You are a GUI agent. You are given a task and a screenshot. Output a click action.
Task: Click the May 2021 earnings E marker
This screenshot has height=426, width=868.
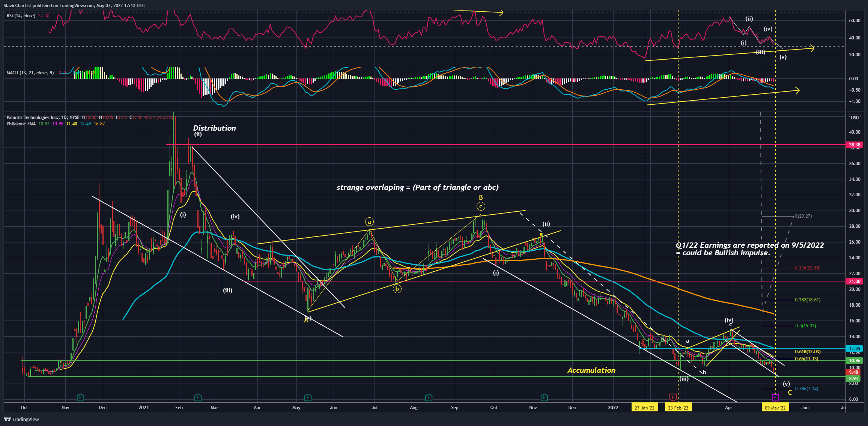(x=307, y=397)
